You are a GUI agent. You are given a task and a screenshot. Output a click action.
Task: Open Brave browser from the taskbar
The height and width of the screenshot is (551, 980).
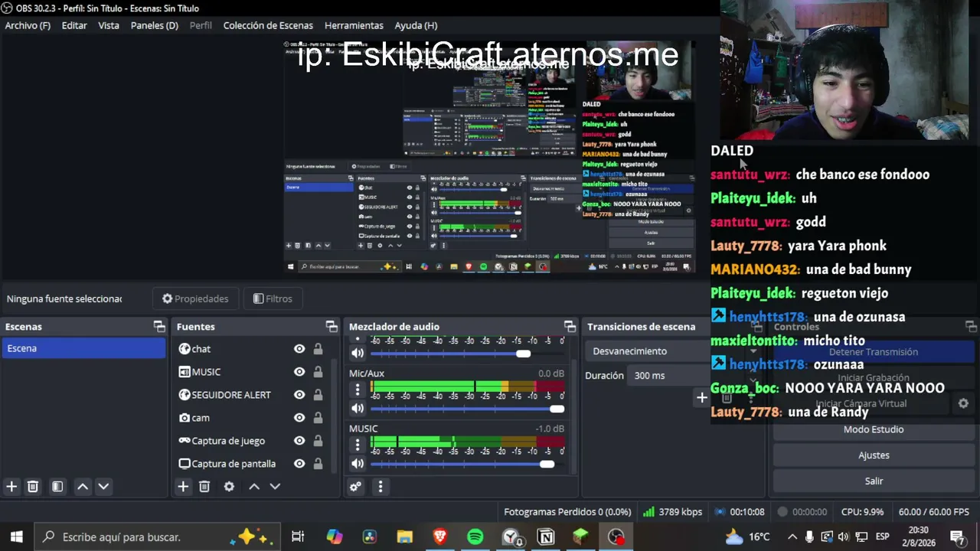pos(440,537)
